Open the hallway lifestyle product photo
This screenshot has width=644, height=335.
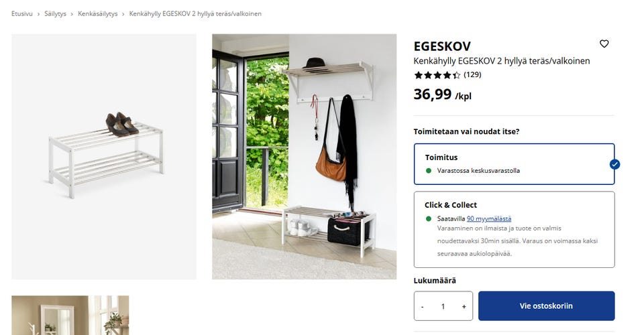click(305, 157)
